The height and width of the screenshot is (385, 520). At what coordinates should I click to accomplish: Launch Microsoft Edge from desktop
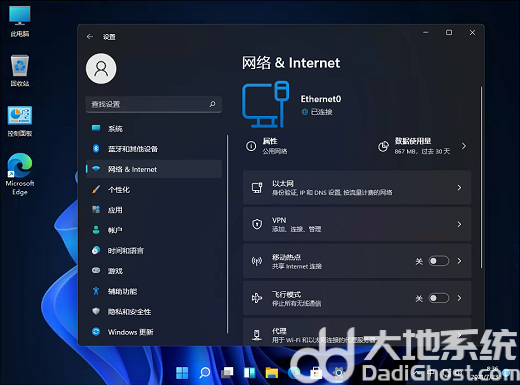(x=20, y=174)
